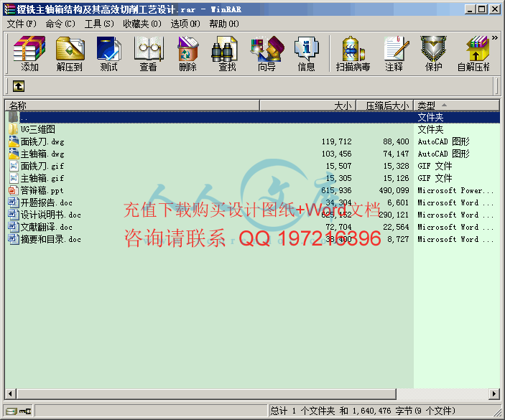Sort by Size (大小) column header

307,106
